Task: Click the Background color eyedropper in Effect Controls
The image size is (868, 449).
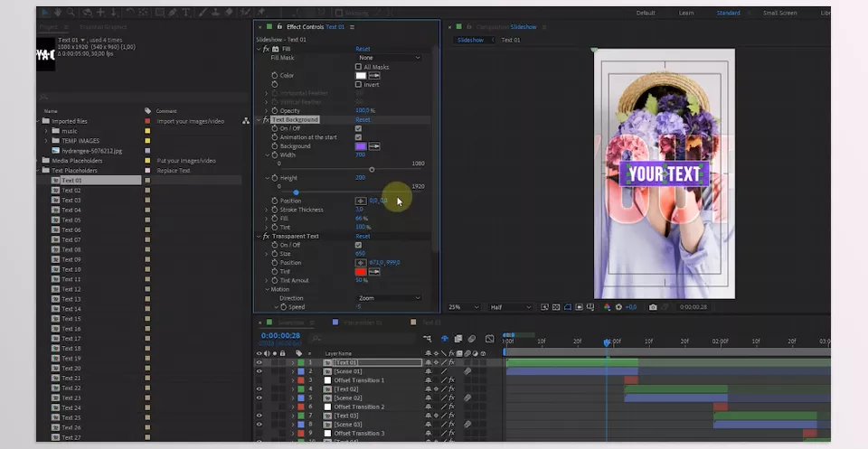Action: (374, 146)
